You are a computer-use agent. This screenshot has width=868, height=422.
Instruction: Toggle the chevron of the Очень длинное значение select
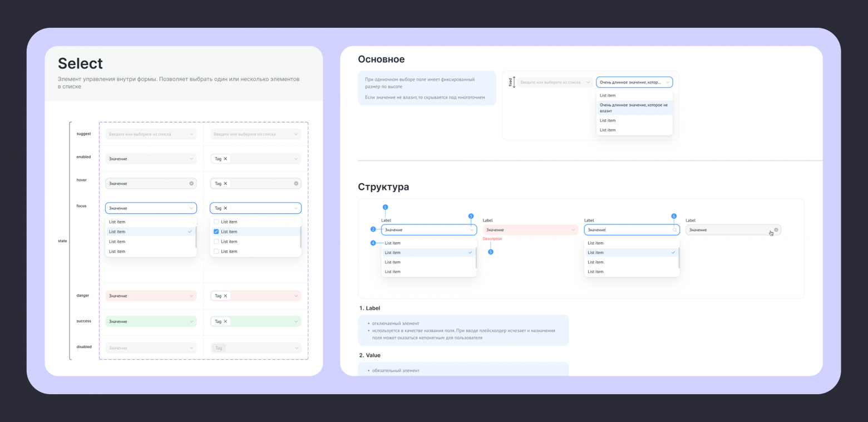(x=668, y=82)
